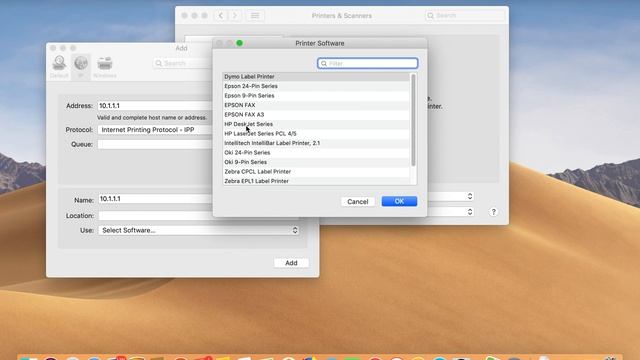Viewport: 640px width, 360px height.
Task: Confirm with the OK button
Action: (399, 201)
